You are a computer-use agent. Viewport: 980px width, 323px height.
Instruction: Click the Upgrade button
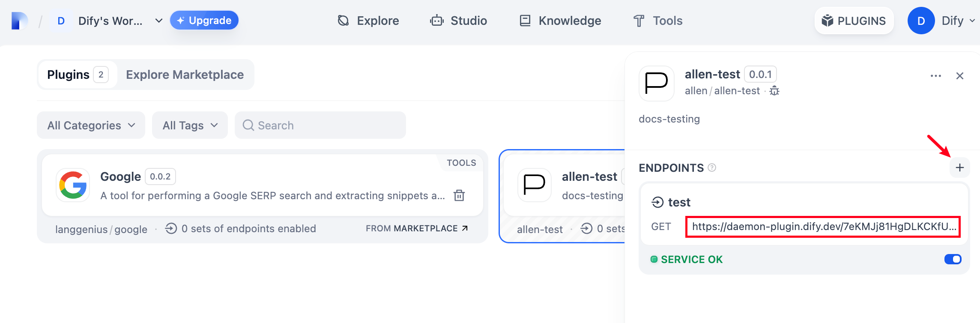[x=204, y=21]
